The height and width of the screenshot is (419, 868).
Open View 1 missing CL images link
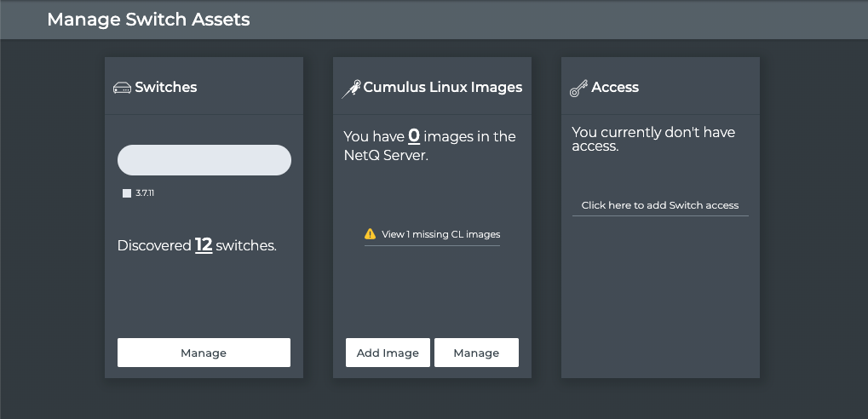click(440, 234)
